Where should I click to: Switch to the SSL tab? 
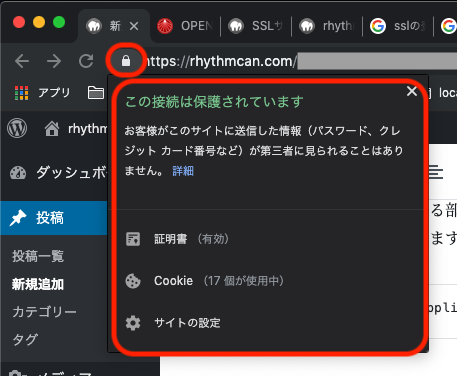click(x=256, y=26)
